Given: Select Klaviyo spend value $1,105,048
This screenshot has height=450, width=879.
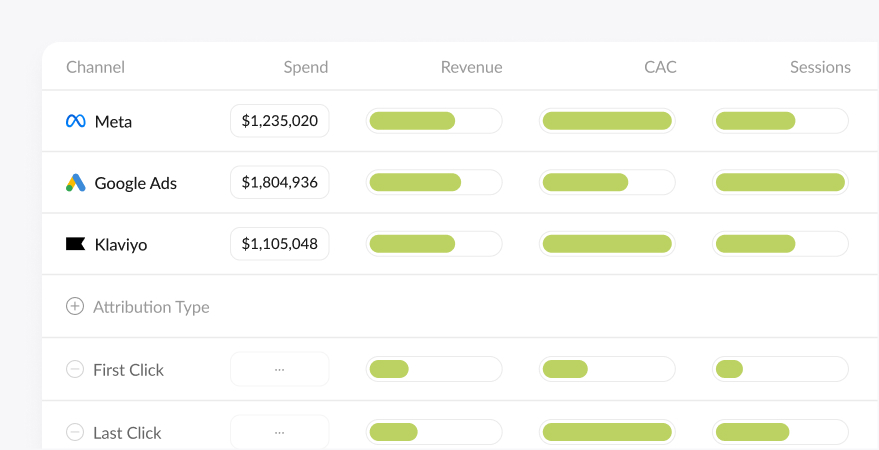Looking at the screenshot, I should pos(280,244).
